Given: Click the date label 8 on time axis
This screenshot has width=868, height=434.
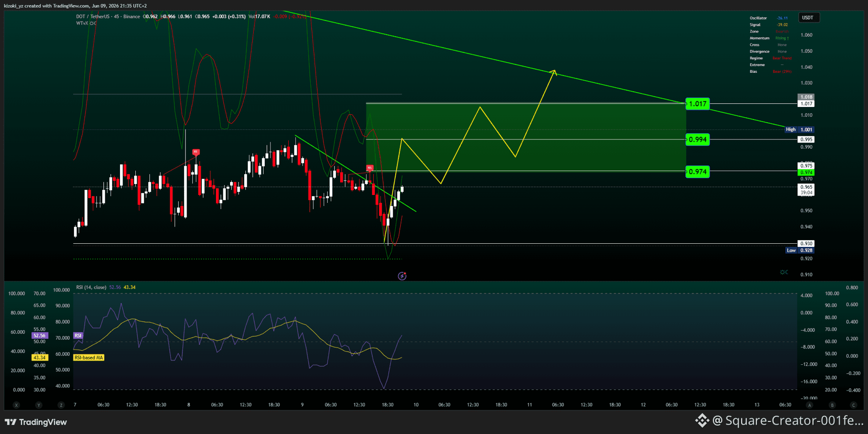Looking at the screenshot, I should (189, 405).
